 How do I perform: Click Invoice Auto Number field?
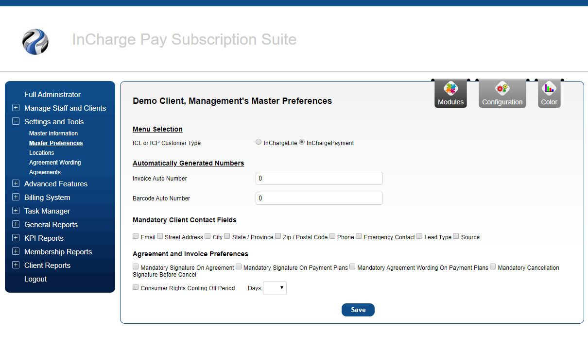tap(319, 179)
